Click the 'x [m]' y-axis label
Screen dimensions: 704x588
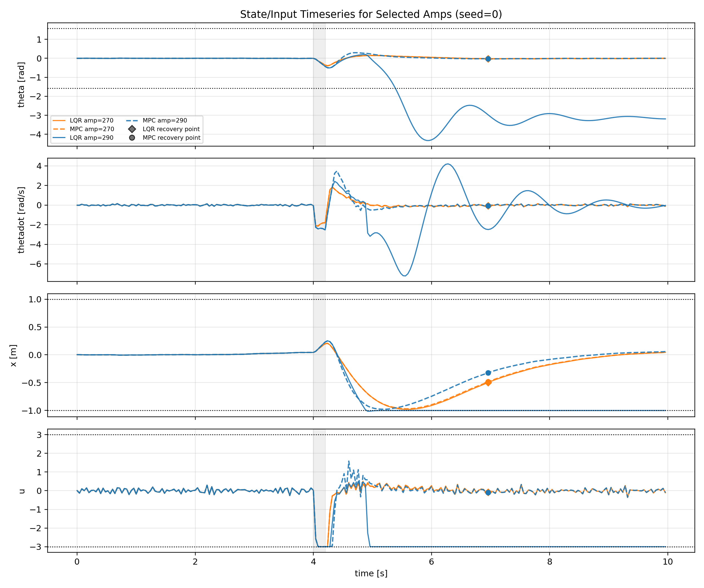click(x=13, y=356)
